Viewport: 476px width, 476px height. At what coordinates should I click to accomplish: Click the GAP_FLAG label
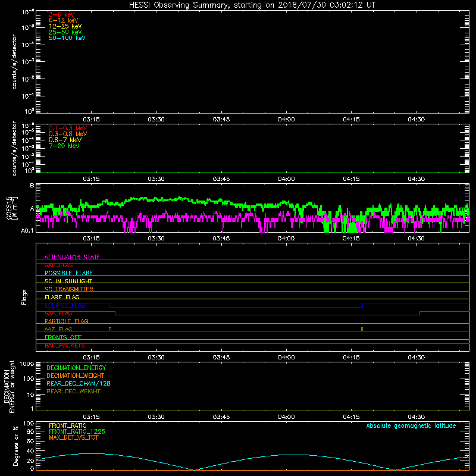(58, 265)
